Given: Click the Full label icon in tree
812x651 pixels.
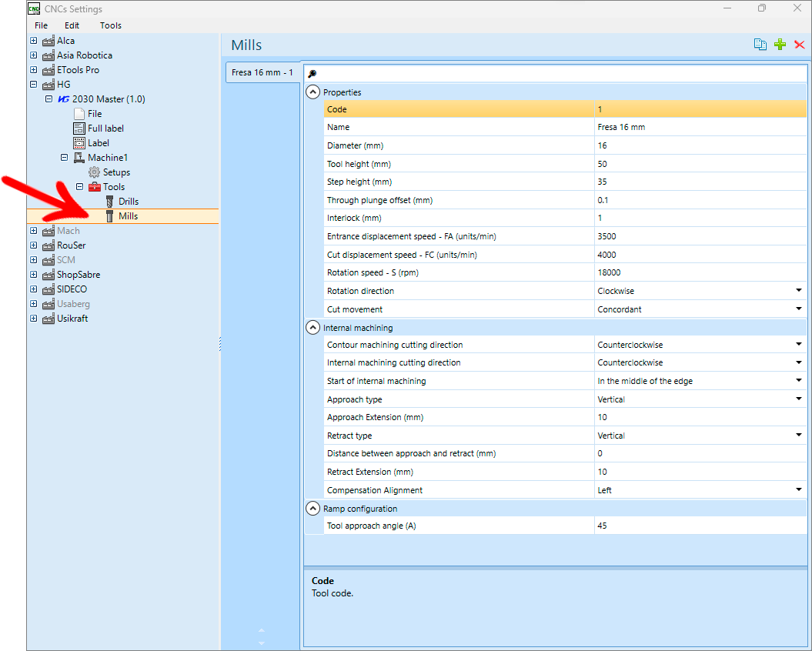Looking at the screenshot, I should tap(79, 128).
